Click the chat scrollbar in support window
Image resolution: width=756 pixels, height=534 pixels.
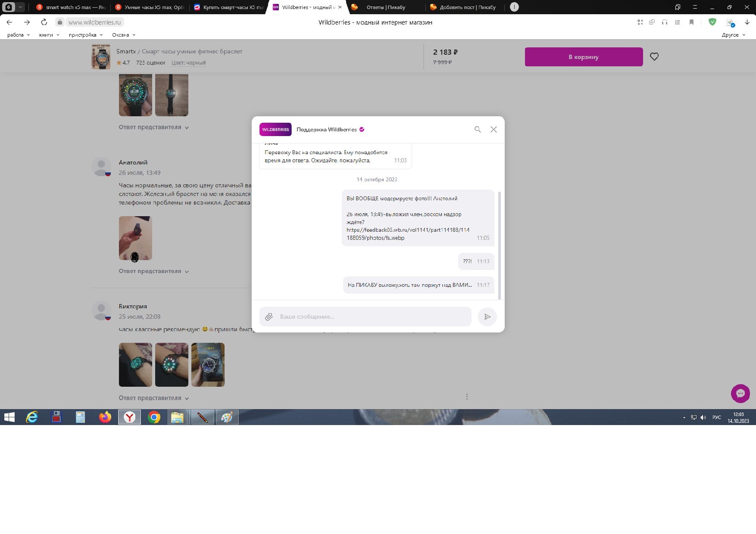[500, 245]
